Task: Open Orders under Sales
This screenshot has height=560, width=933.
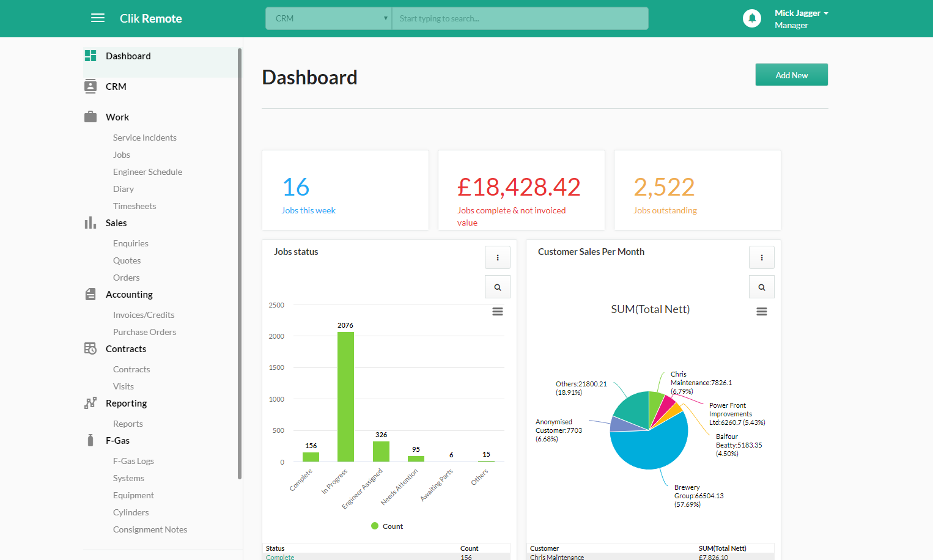Action: click(127, 278)
